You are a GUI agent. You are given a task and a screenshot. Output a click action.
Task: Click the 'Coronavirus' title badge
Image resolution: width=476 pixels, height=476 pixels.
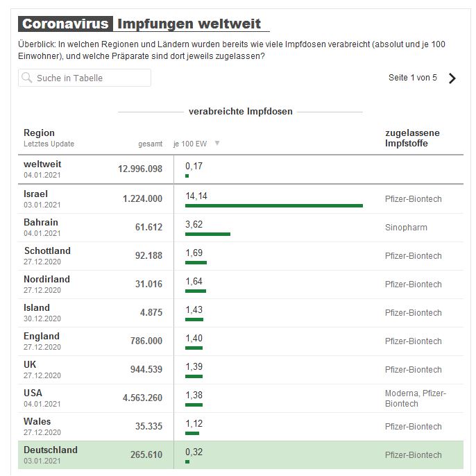65,24
